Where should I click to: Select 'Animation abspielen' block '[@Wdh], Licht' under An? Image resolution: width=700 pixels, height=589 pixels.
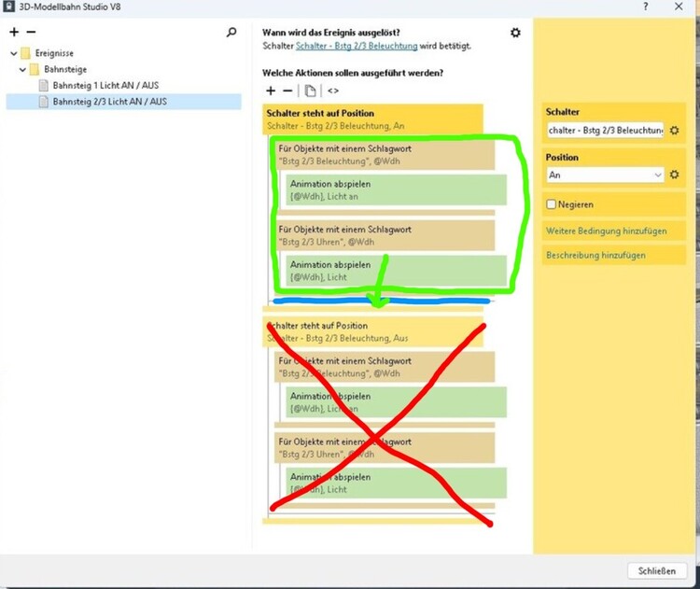point(397,271)
